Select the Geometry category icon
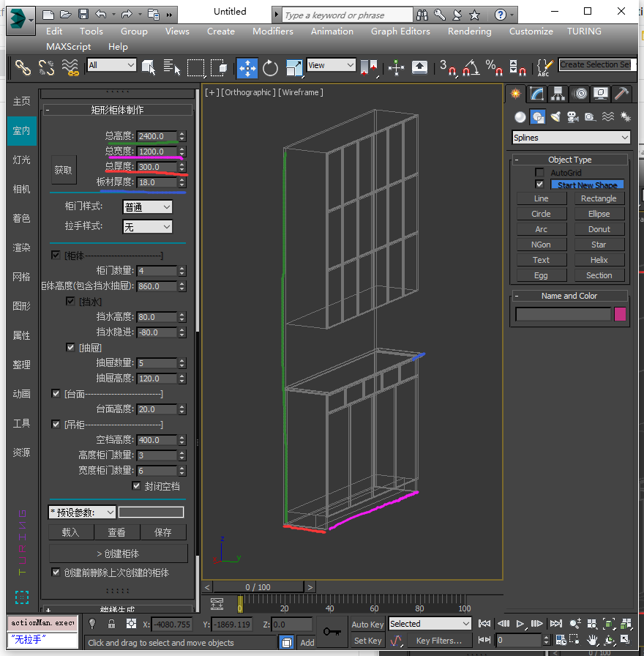Image resolution: width=644 pixels, height=656 pixels. click(520, 117)
